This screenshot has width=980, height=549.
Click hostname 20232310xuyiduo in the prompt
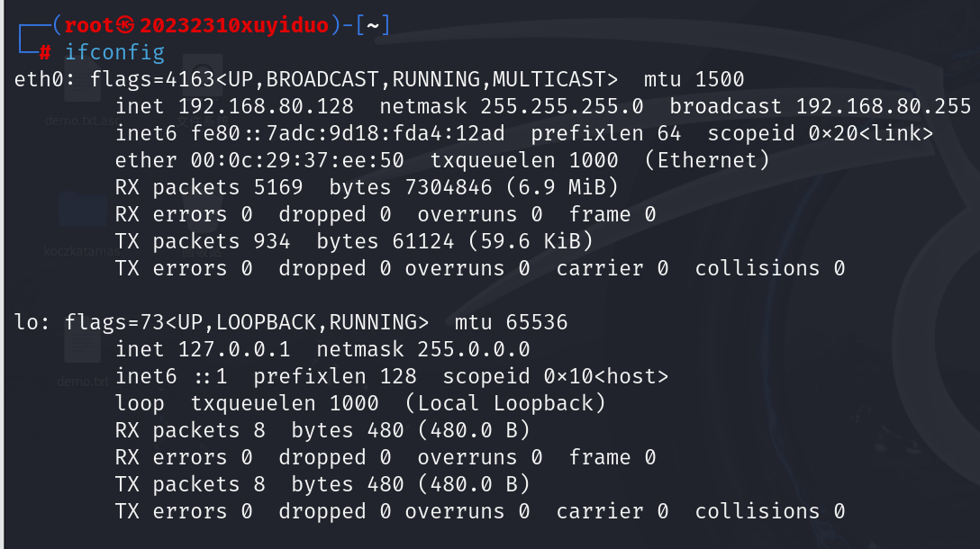234,25
